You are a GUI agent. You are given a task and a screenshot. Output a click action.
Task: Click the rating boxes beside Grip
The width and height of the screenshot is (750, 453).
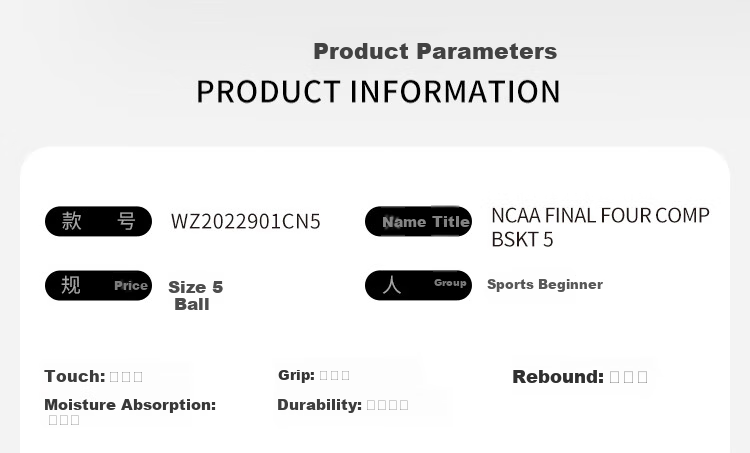click(334, 376)
